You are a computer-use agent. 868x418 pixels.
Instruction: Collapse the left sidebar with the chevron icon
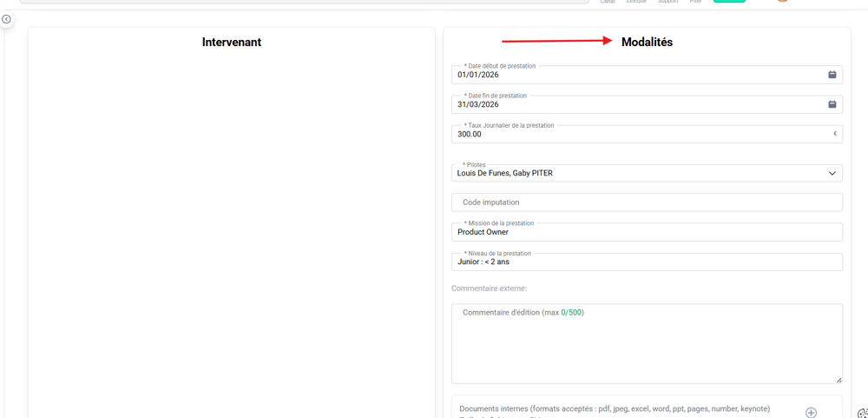tap(6, 19)
